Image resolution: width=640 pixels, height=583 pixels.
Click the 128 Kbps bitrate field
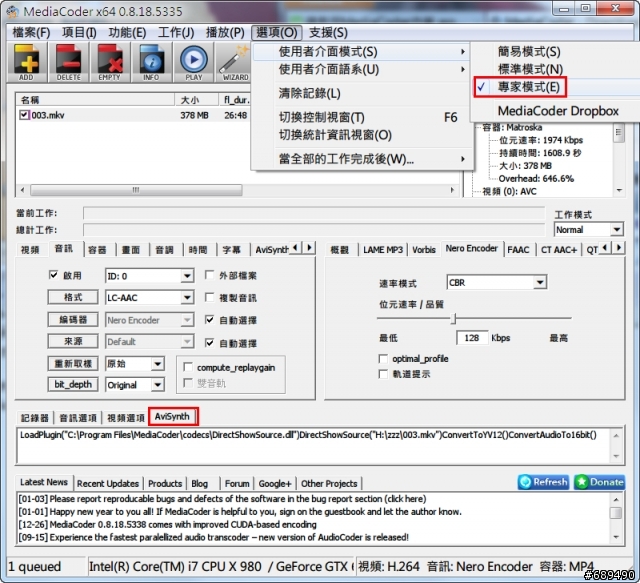pos(472,338)
